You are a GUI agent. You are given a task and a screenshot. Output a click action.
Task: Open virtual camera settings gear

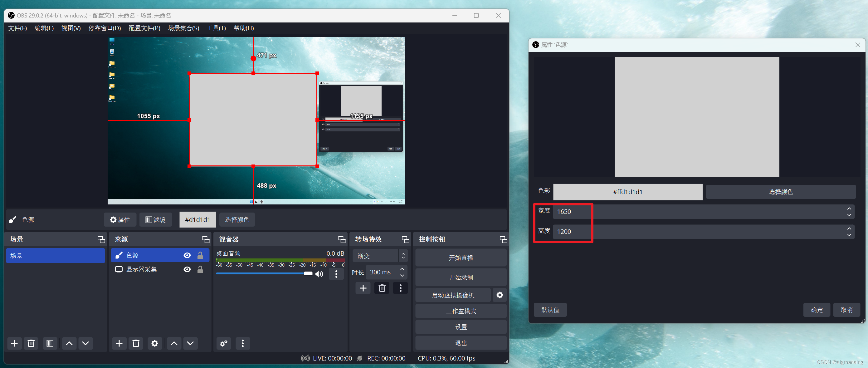coord(500,295)
